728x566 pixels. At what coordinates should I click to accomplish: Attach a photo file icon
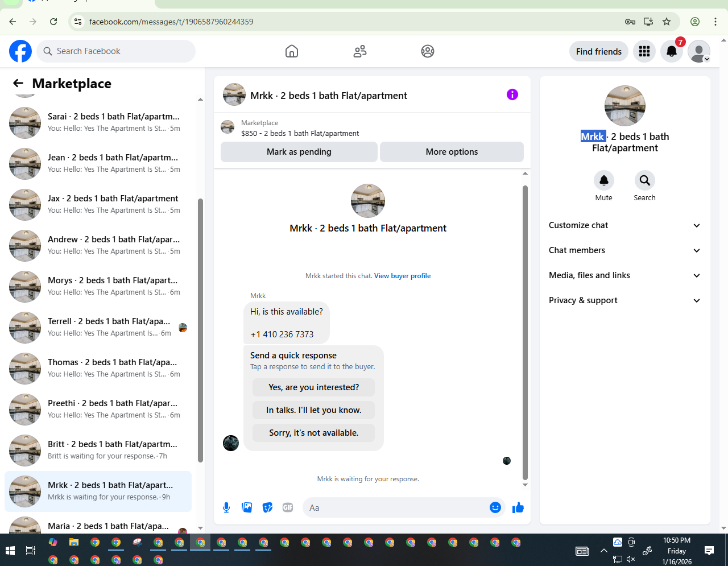pyautogui.click(x=247, y=507)
